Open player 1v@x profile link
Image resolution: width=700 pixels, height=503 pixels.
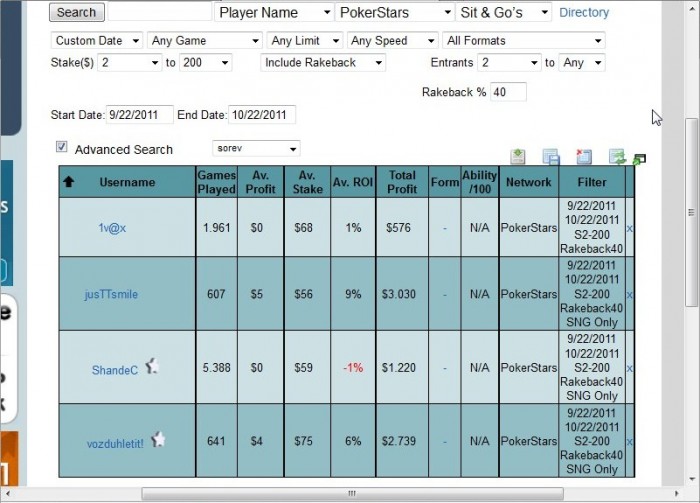tap(112, 228)
